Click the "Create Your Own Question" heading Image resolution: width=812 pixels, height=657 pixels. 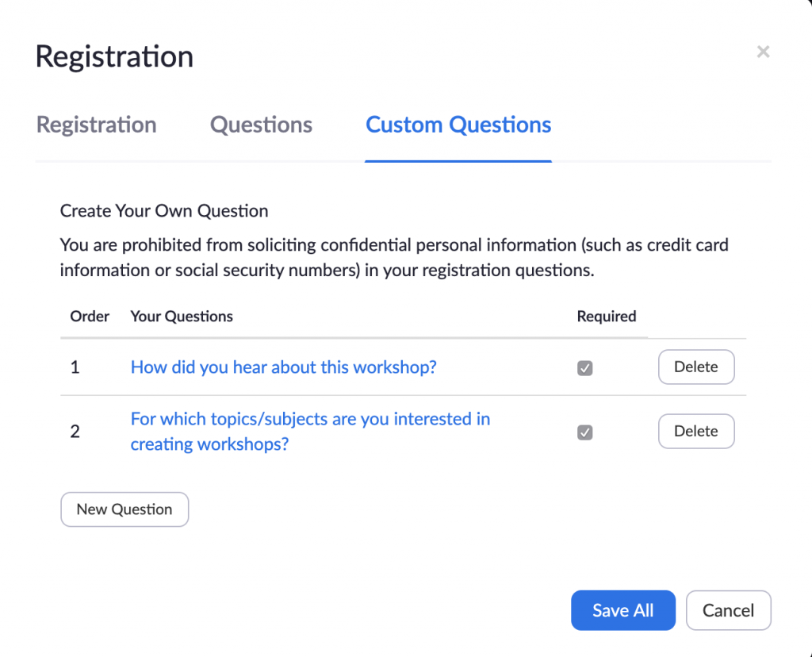coord(164,211)
